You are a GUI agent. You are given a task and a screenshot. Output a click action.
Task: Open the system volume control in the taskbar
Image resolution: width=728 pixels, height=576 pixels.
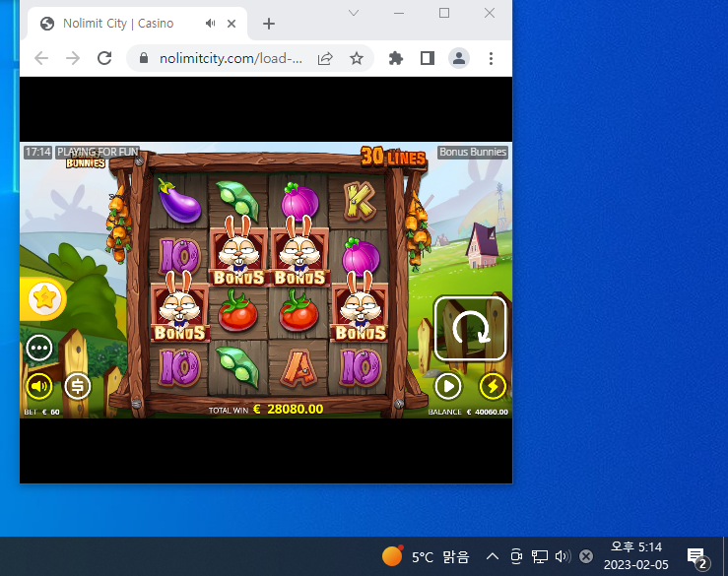click(x=563, y=556)
